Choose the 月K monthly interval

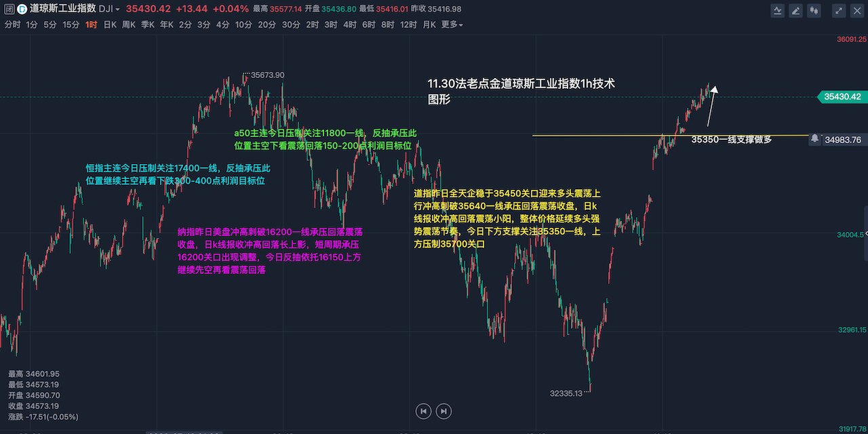(x=429, y=24)
